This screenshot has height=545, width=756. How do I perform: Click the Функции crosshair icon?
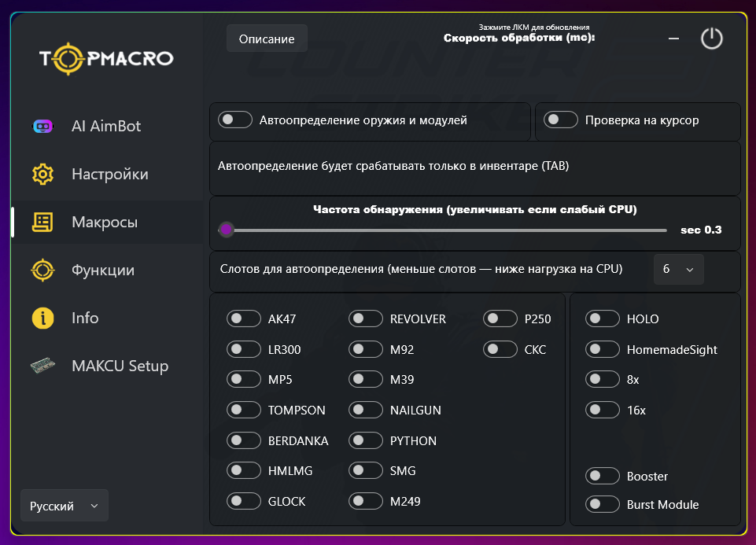pos(42,270)
